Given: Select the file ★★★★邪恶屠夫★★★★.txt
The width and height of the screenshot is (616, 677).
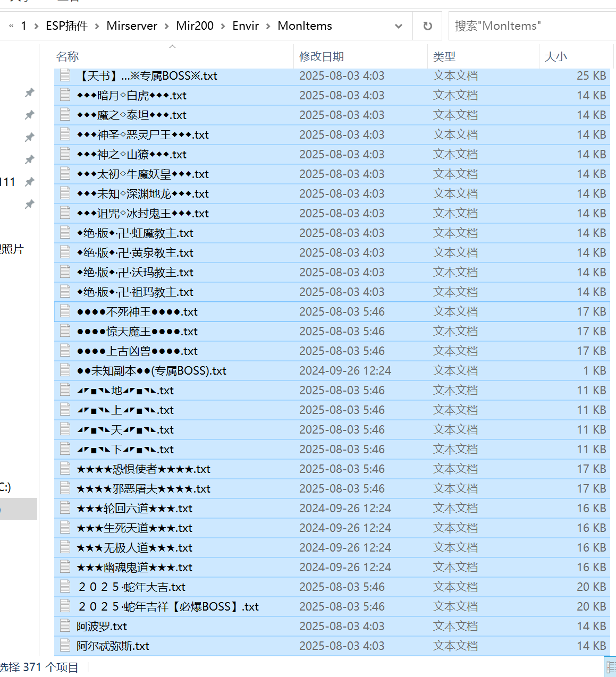Looking at the screenshot, I should pos(332,488).
